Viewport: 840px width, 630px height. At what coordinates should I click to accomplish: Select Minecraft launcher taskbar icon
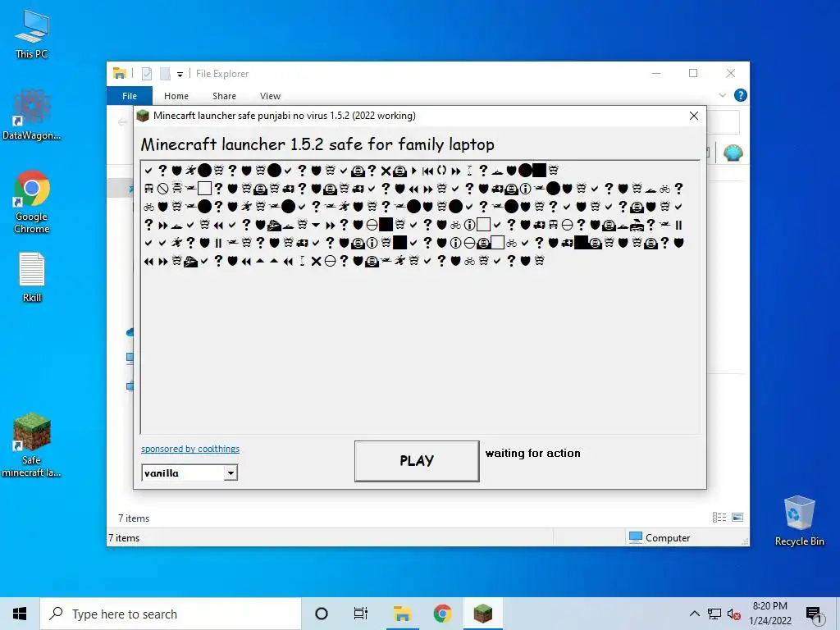(482, 614)
